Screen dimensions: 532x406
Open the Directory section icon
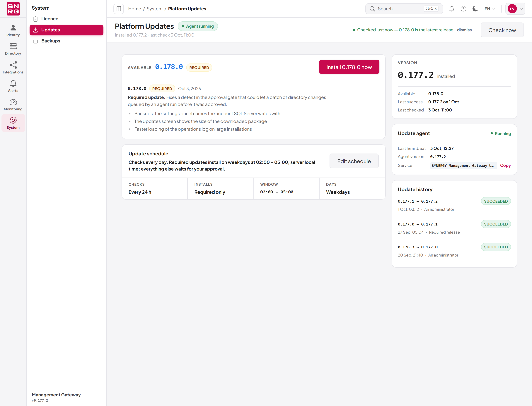click(13, 46)
